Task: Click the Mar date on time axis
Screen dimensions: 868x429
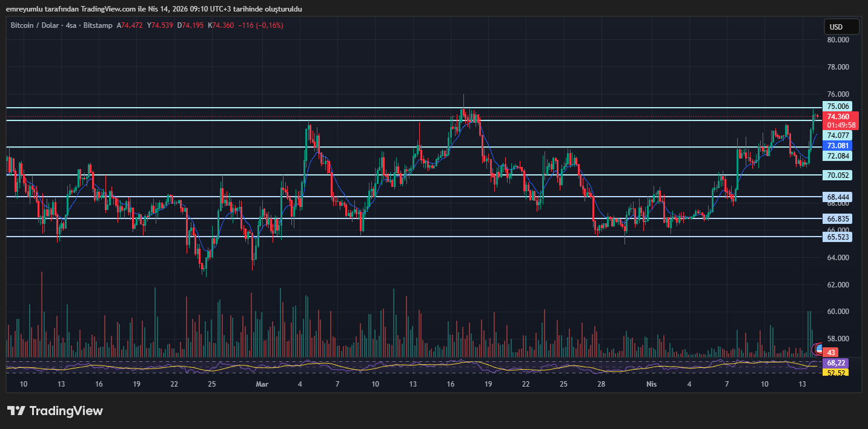Action: 262,384
